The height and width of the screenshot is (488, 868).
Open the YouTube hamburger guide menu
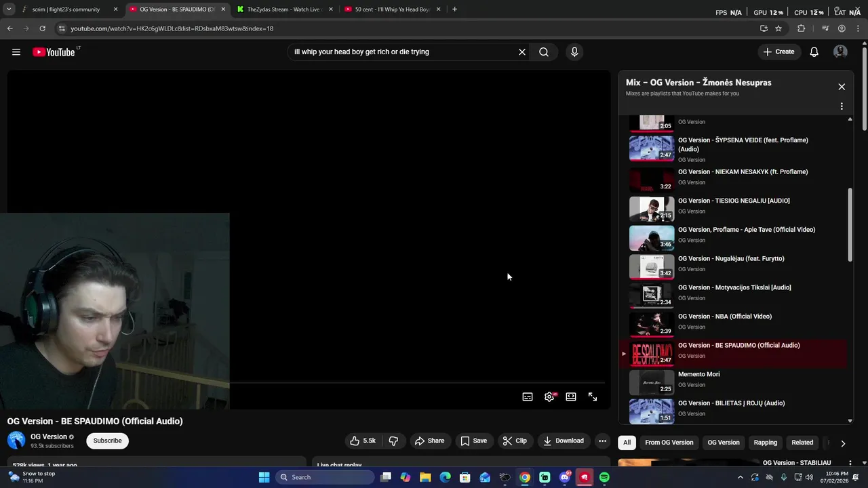[x=16, y=52]
